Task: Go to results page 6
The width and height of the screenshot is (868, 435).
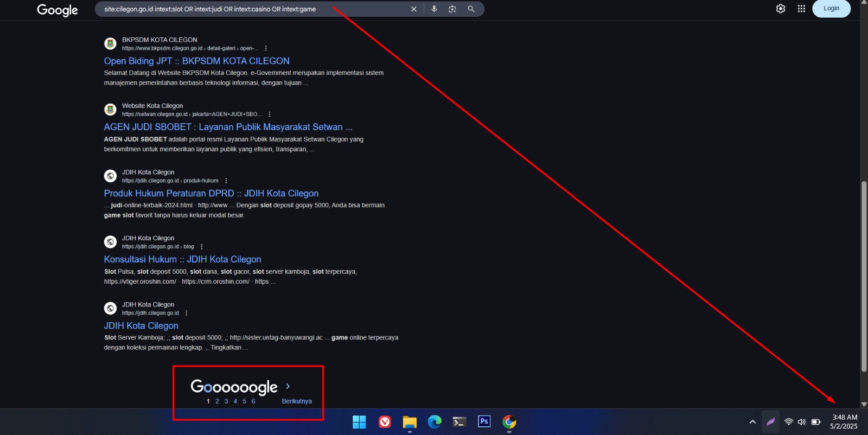Action: coord(253,401)
